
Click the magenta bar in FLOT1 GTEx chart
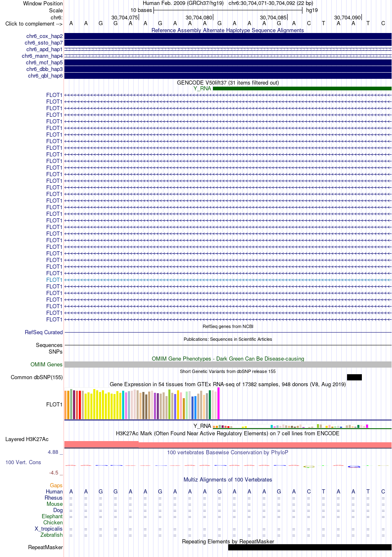[x=219, y=404]
